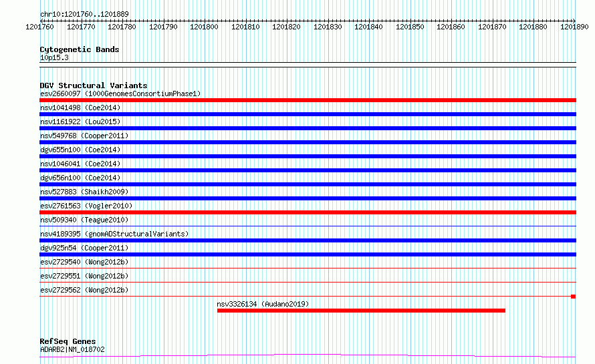Click ruler position 1201880
Viewport: 595px width, 364px height.
[533, 27]
